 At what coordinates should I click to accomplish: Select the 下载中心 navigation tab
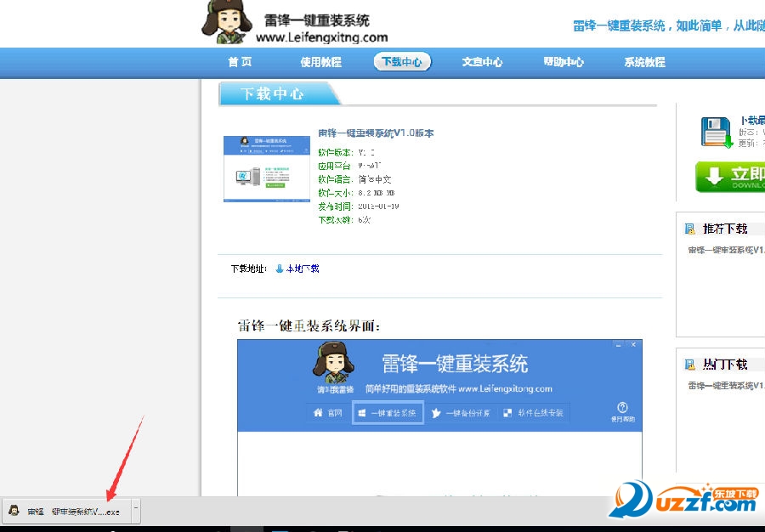pyautogui.click(x=402, y=62)
